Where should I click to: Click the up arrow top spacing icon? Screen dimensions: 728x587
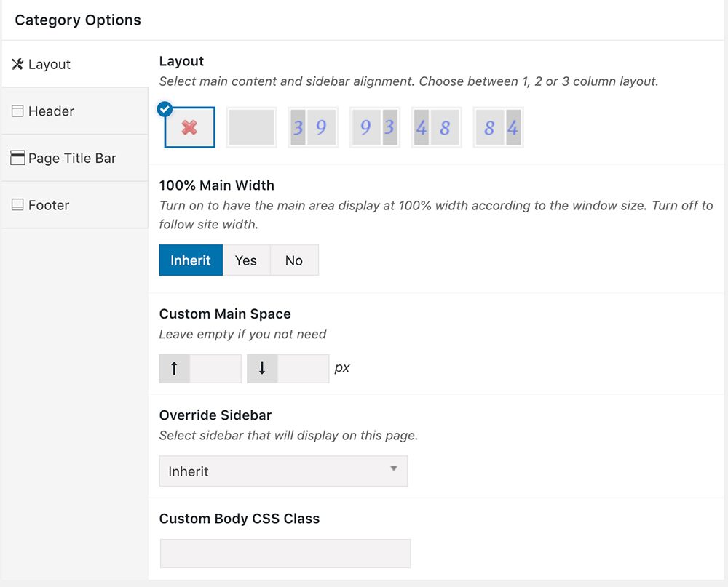pos(174,368)
